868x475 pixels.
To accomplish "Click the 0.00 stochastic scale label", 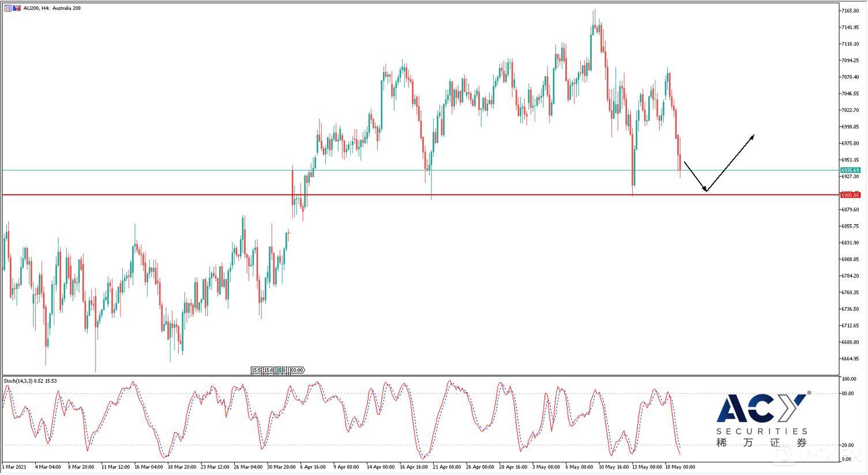I will (x=847, y=459).
